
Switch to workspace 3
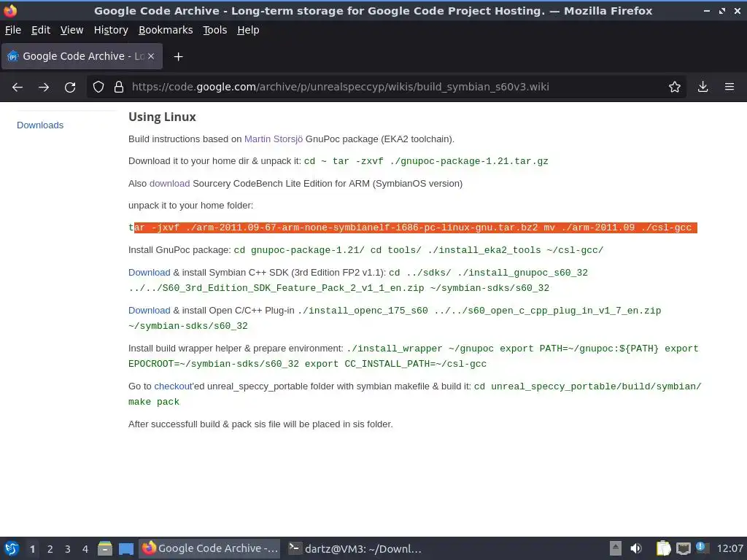(68, 549)
